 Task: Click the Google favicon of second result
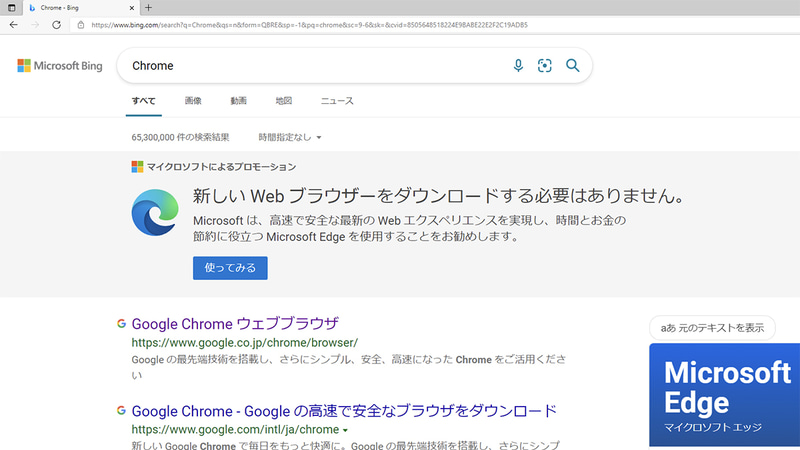click(x=121, y=410)
